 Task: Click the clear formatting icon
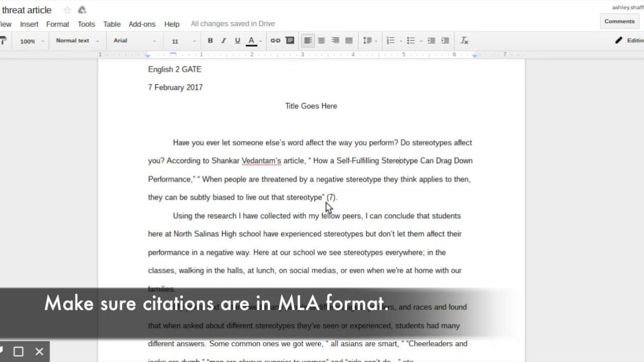[464, 41]
